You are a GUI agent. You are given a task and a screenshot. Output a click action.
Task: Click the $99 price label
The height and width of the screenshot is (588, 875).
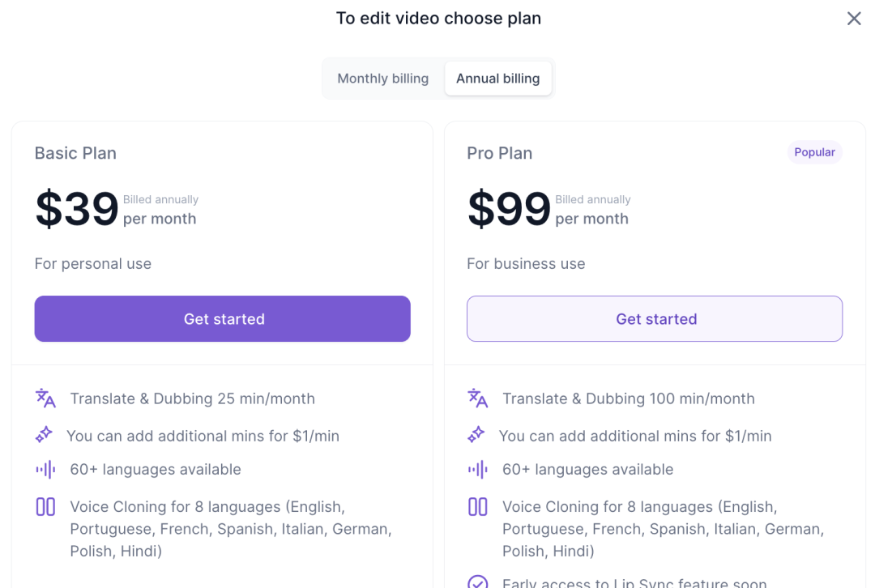pyautogui.click(x=509, y=209)
